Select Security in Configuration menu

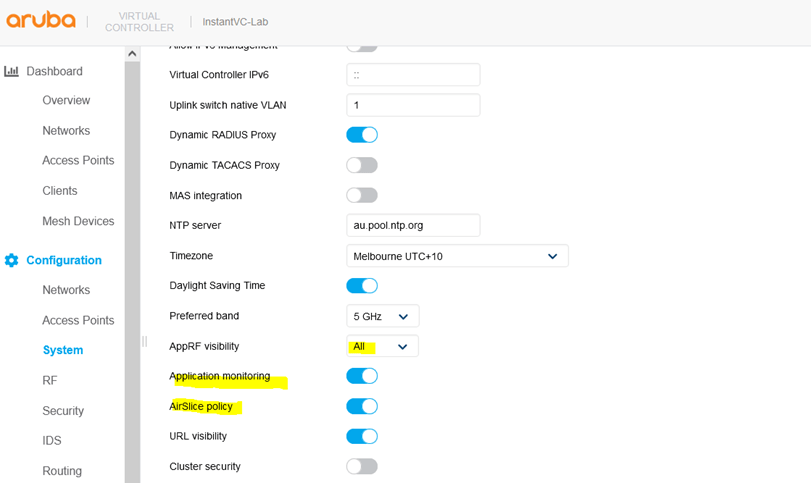pyautogui.click(x=63, y=411)
